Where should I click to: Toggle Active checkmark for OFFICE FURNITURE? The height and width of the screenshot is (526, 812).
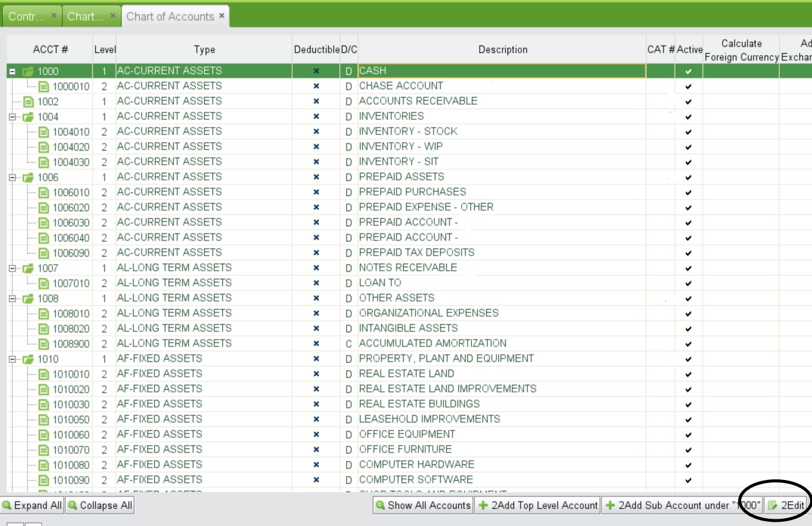tap(688, 449)
